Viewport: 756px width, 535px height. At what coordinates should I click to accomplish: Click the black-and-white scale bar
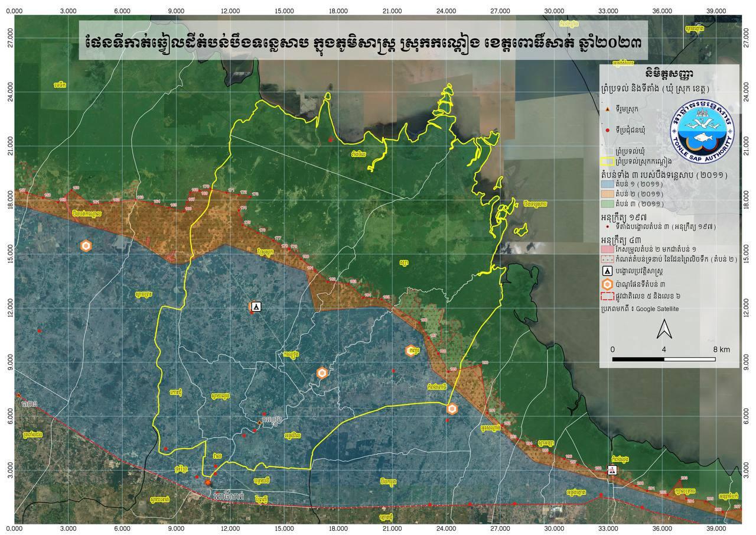pyautogui.click(x=664, y=359)
